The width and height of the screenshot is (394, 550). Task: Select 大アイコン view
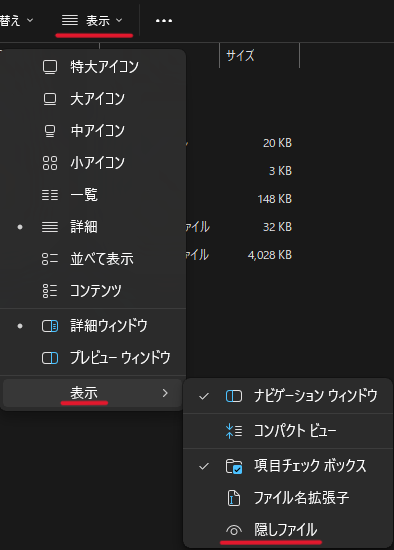[93, 99]
